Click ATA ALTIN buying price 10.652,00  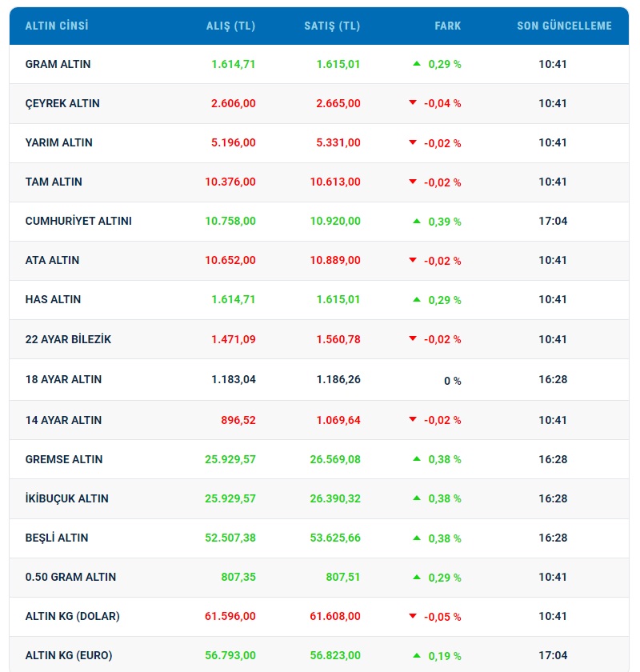coord(230,261)
